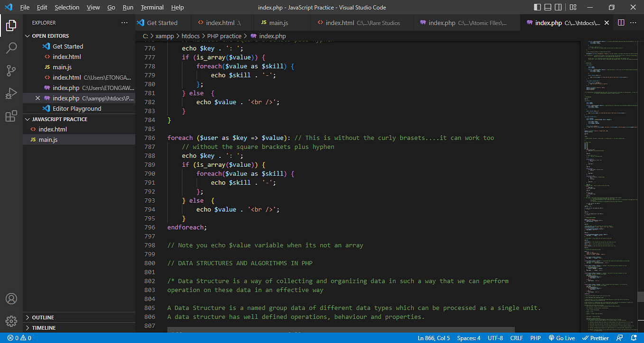Click the Split Editor Right icon
The image size is (644, 343).
(621, 23)
